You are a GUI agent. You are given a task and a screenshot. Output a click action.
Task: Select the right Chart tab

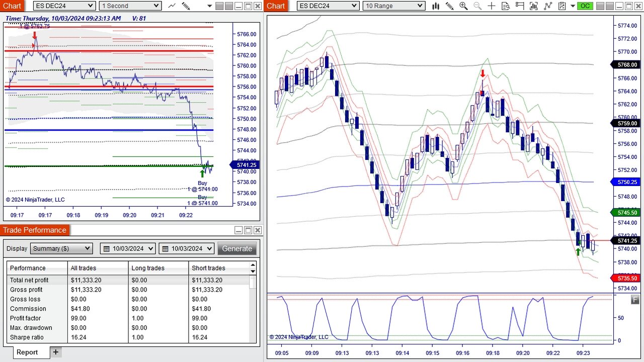(276, 6)
